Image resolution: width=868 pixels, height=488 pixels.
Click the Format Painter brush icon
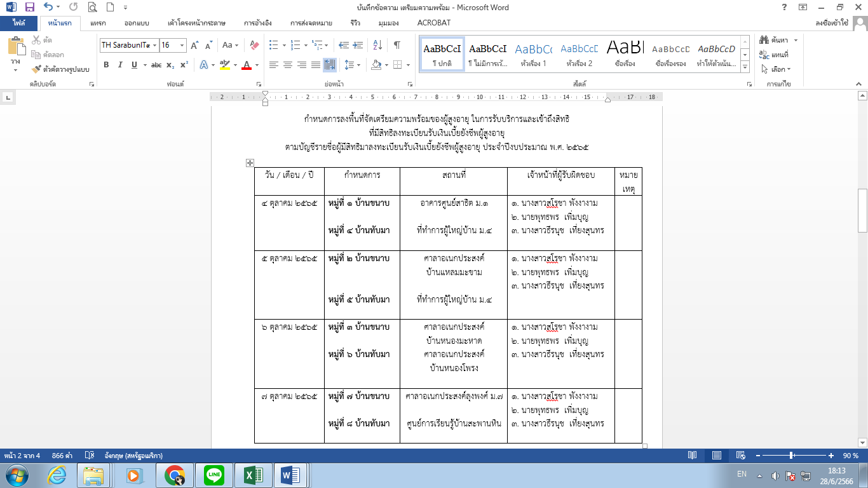(x=36, y=69)
